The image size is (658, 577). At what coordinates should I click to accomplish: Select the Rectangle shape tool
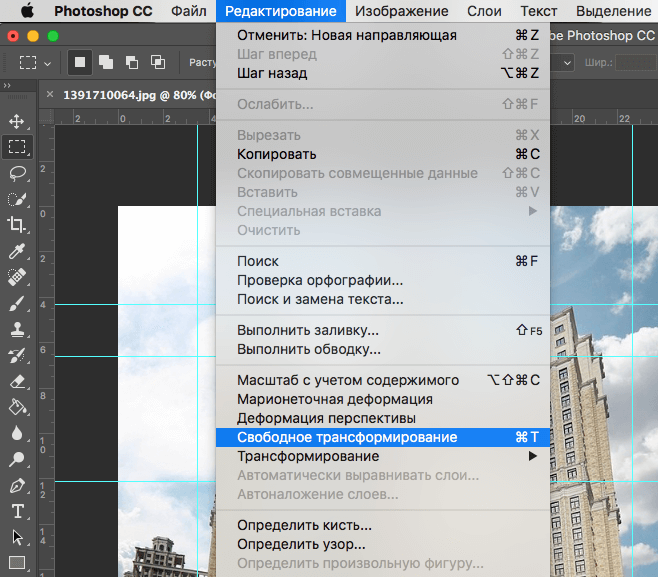17,562
